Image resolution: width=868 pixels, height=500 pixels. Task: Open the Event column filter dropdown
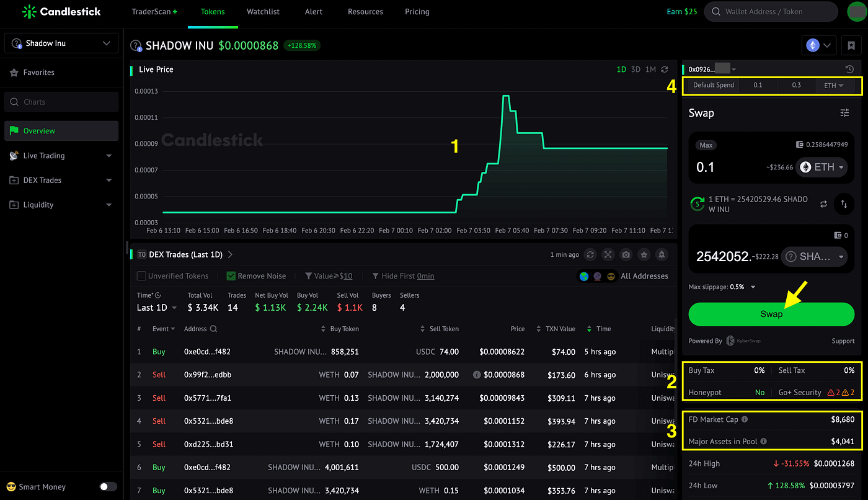tap(164, 329)
